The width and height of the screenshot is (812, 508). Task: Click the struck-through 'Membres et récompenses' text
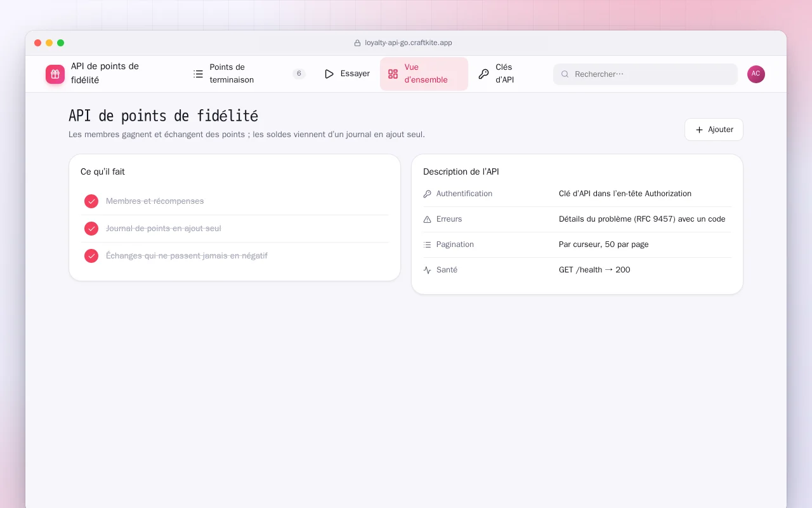pyautogui.click(x=155, y=201)
